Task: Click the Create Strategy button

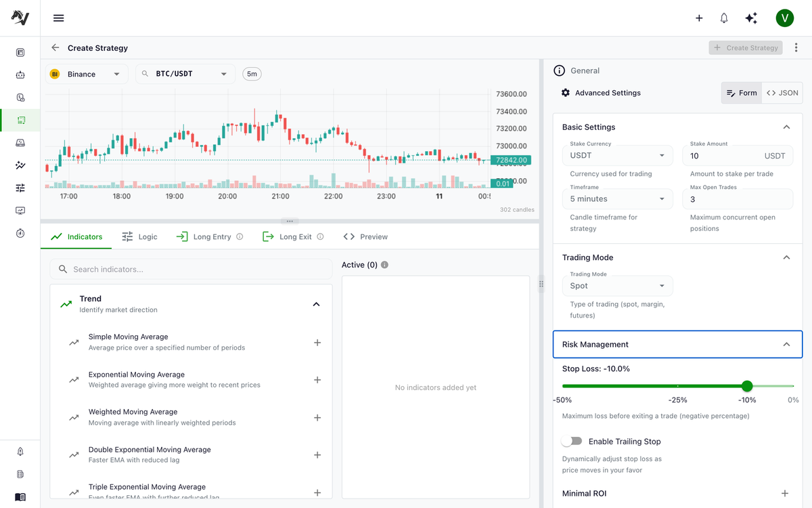Action: click(x=746, y=48)
